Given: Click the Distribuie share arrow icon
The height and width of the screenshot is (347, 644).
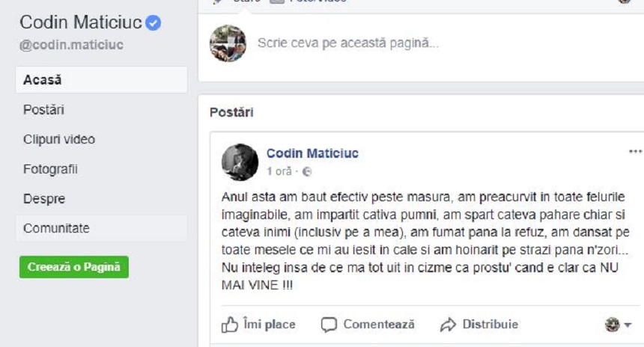Looking at the screenshot, I should 448,325.
